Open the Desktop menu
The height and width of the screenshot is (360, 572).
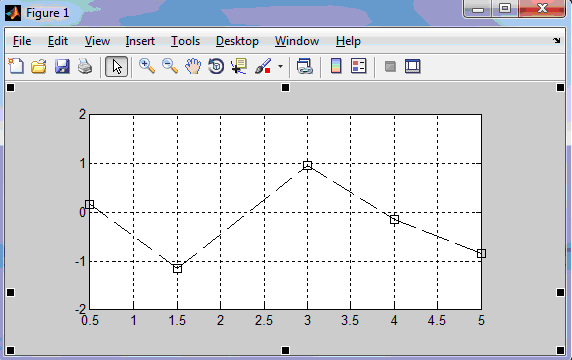coord(237,41)
